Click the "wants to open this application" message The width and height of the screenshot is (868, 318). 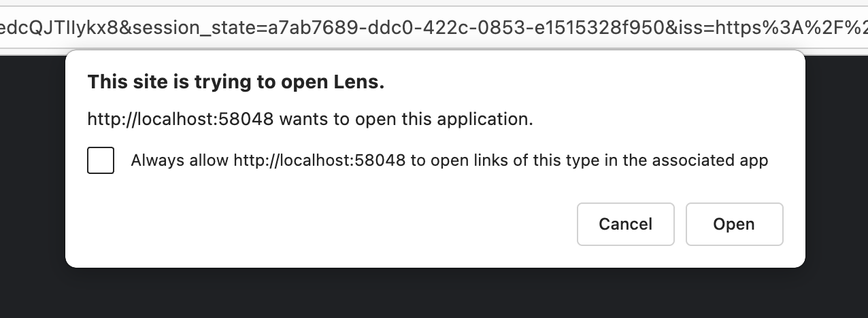[406, 120]
